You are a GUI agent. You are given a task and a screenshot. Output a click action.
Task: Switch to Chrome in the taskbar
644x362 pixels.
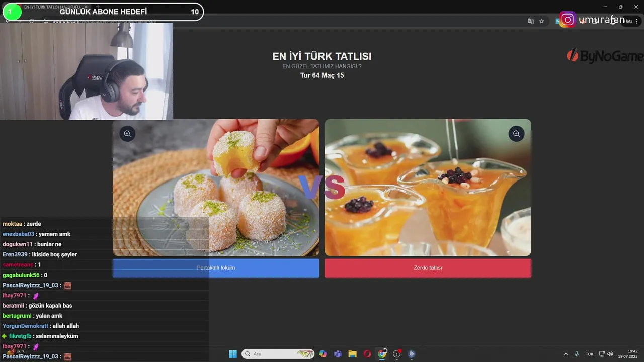coord(382,354)
